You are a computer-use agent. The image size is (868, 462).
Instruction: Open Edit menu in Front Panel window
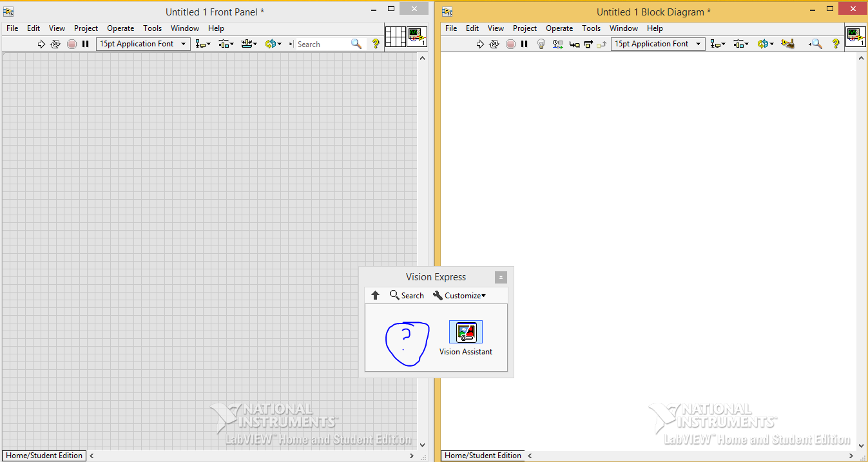coord(34,28)
